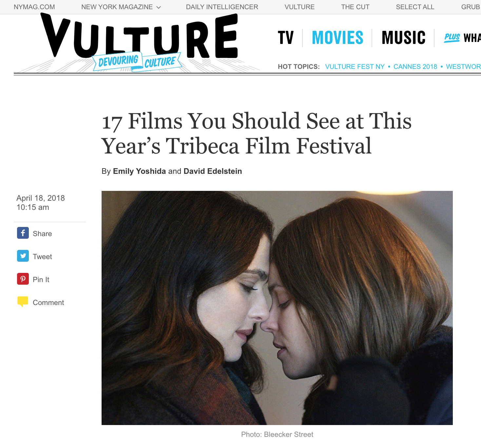The width and height of the screenshot is (481, 448).
Task: Open the Vulture Fest NY hot topic
Action: point(355,67)
